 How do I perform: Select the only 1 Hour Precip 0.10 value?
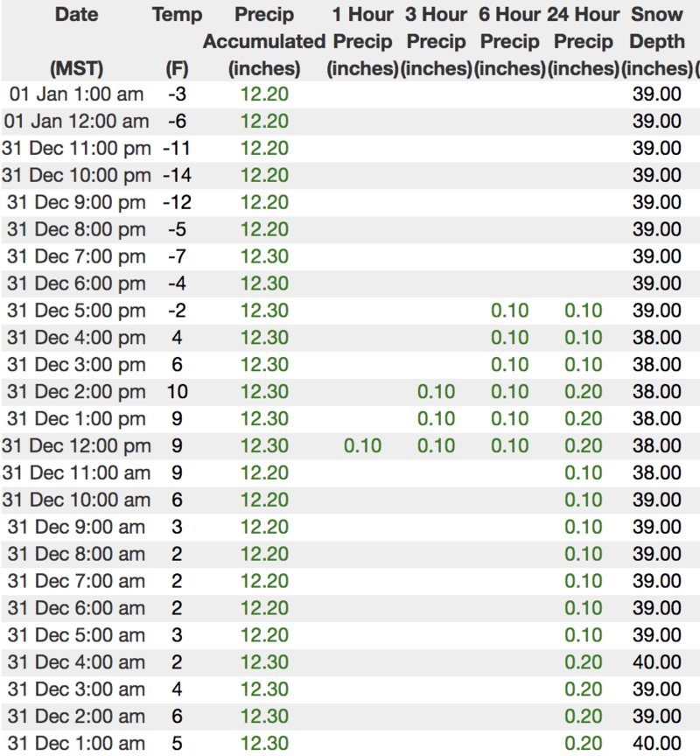(x=362, y=446)
